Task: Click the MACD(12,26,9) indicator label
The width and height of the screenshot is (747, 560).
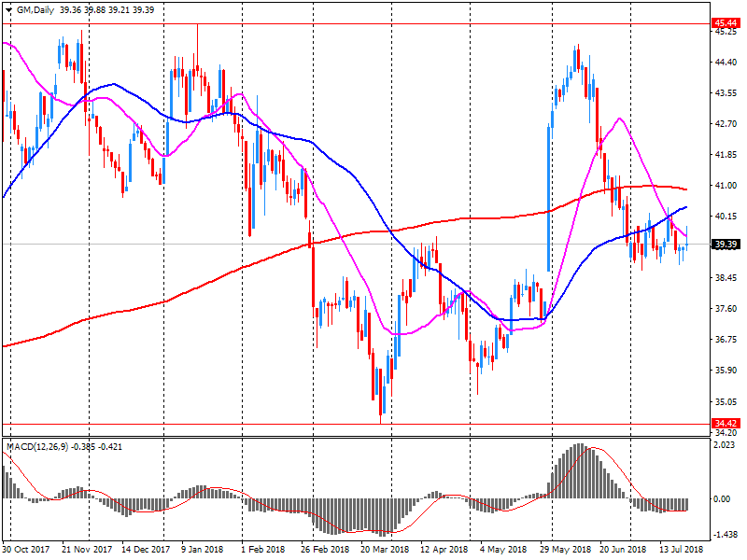Action: pos(37,447)
